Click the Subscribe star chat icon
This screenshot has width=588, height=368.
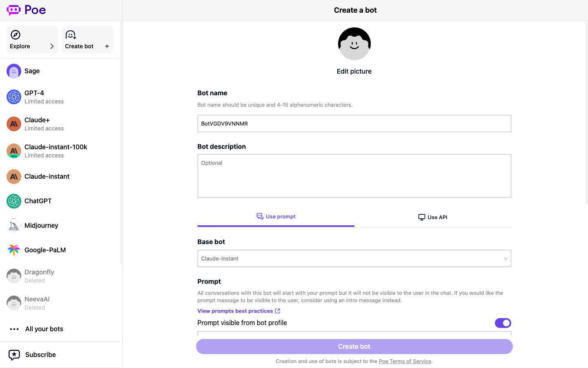click(14, 355)
